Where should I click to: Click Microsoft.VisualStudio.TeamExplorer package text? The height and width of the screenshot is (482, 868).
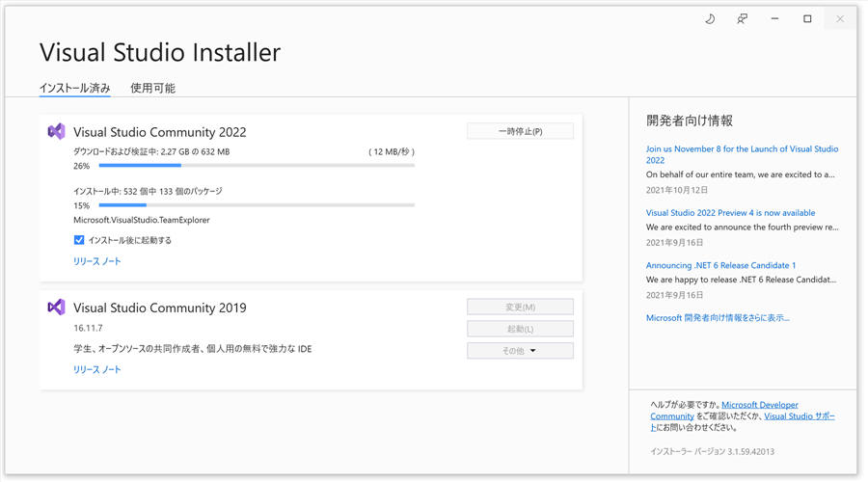142,220
